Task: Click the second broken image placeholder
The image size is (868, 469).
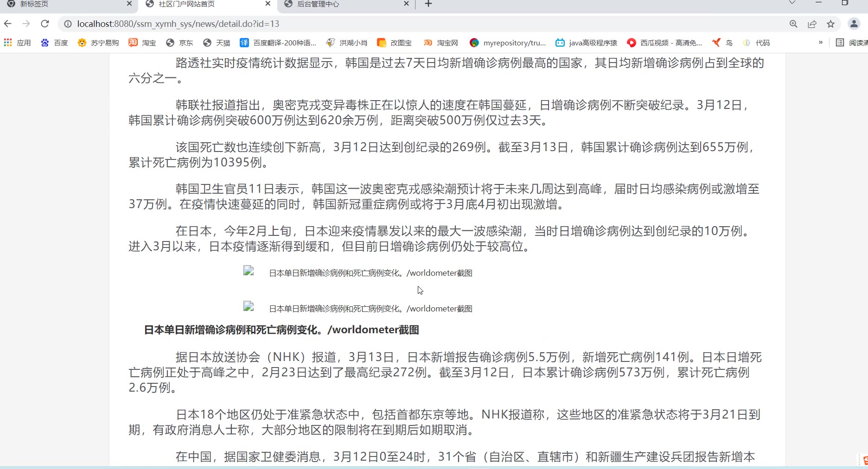Action: (249, 306)
